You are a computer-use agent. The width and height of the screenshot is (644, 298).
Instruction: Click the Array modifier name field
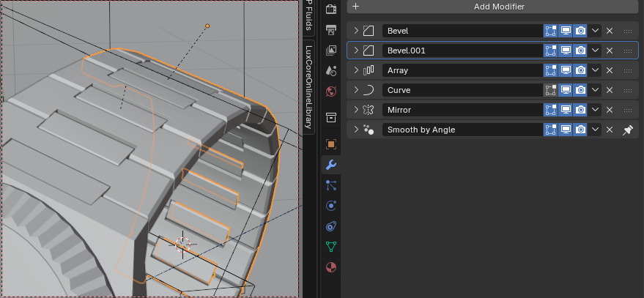coord(462,70)
